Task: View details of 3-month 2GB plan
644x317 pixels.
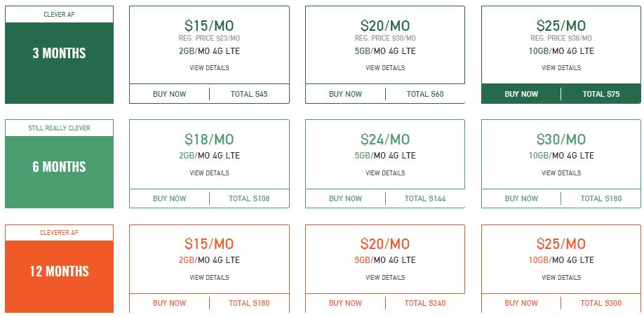Action: tap(209, 68)
